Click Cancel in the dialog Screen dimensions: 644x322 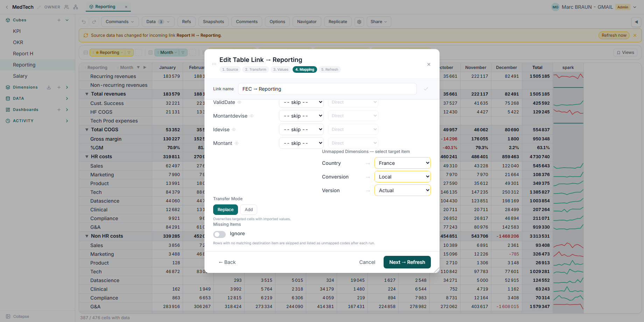point(367,262)
